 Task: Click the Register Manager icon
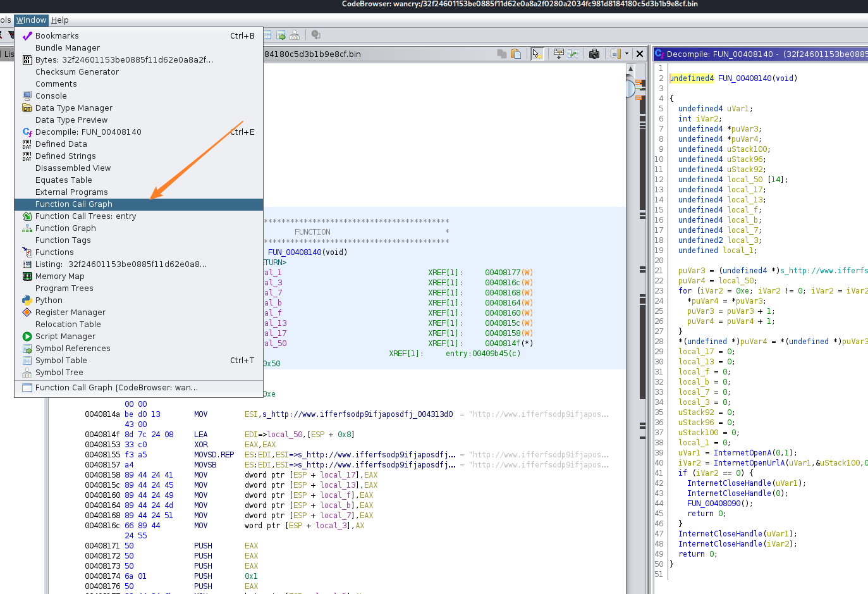click(27, 312)
